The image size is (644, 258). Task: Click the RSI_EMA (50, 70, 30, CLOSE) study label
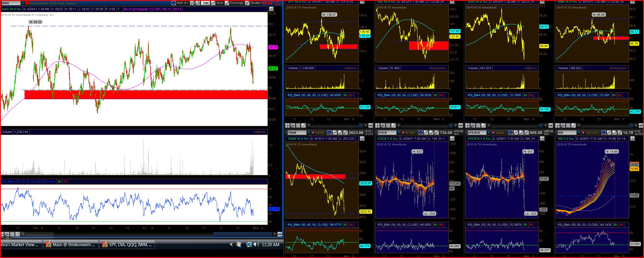[x=22, y=182]
